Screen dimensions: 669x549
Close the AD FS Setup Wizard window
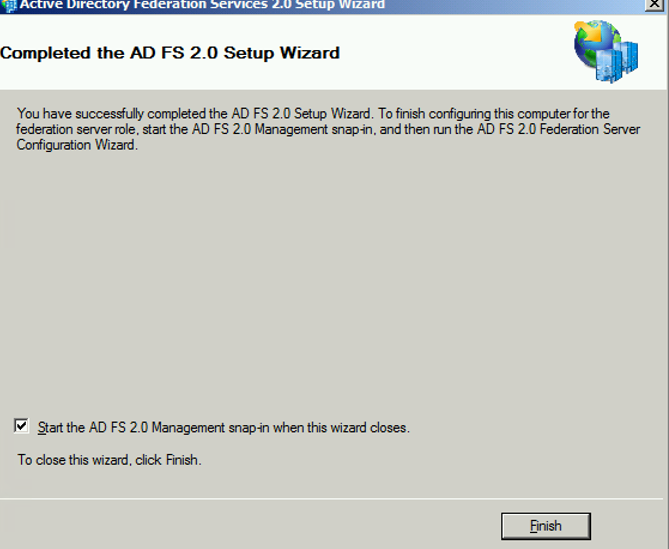pos(655,4)
